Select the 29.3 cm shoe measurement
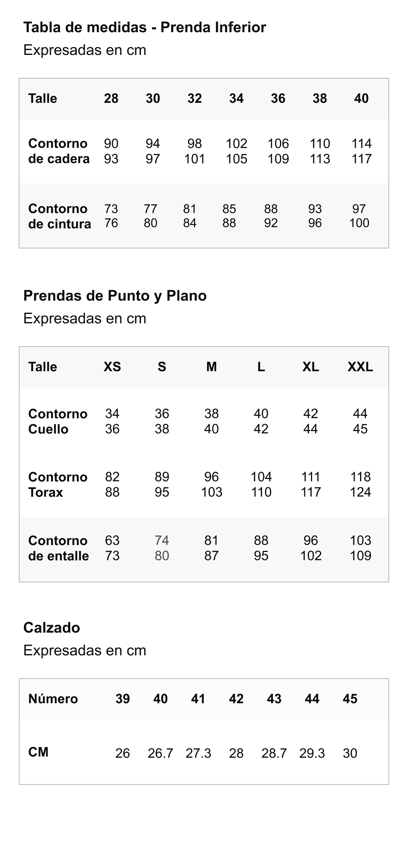The image size is (408, 868). [x=312, y=754]
